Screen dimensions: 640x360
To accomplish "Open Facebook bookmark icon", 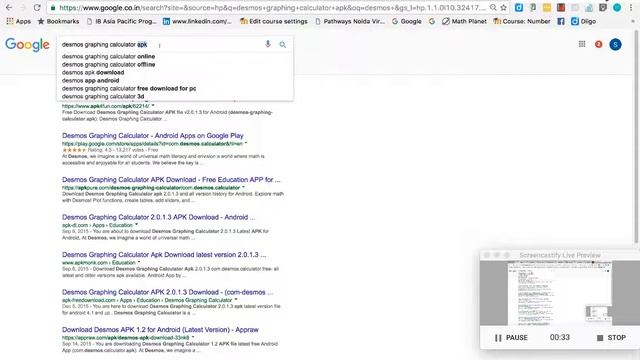I will click(561, 21).
